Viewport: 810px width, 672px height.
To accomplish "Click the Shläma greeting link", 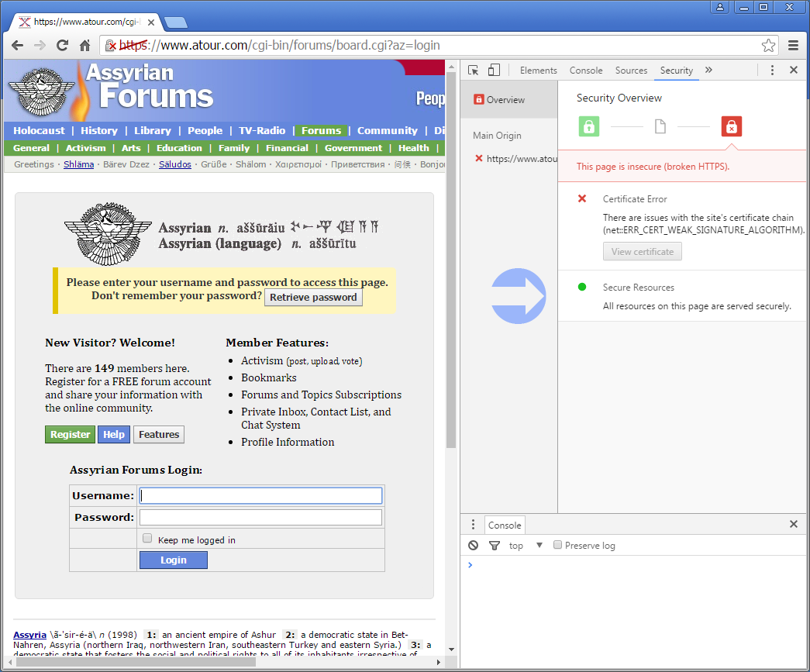I will pyautogui.click(x=78, y=164).
